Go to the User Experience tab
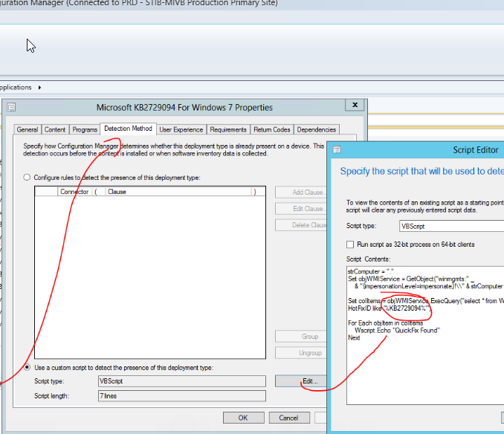This screenshot has height=434, width=504. [181, 129]
